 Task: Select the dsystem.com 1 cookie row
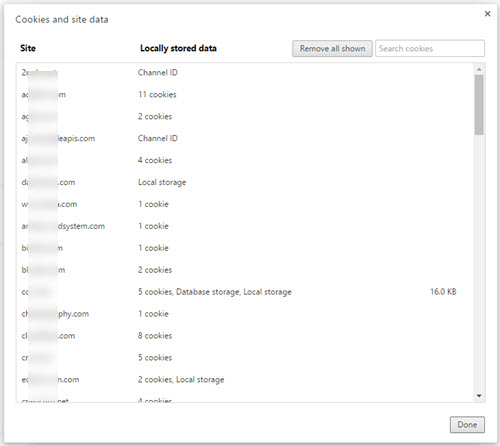point(245,226)
